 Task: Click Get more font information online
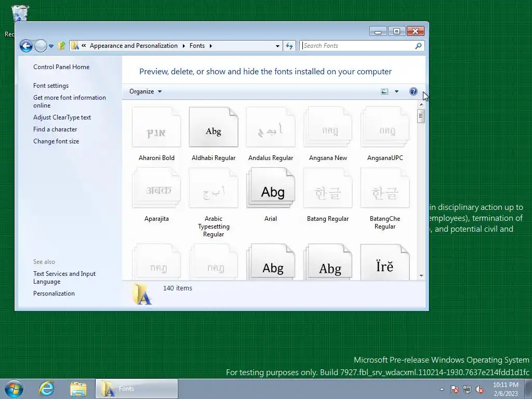pyautogui.click(x=70, y=101)
